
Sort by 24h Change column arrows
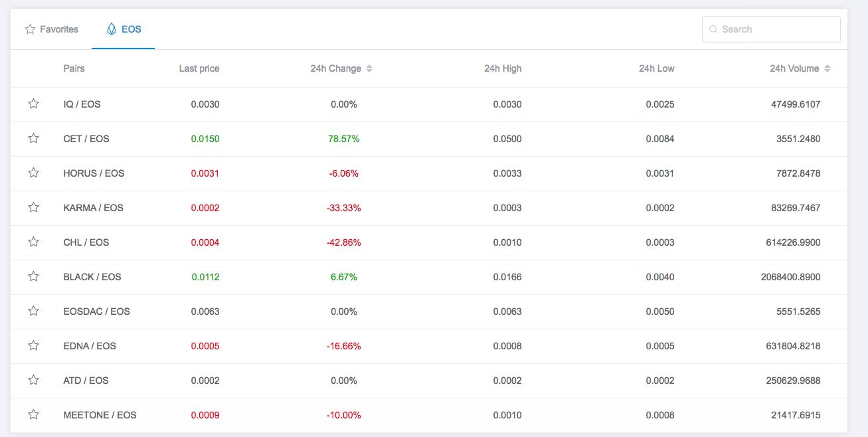(369, 68)
